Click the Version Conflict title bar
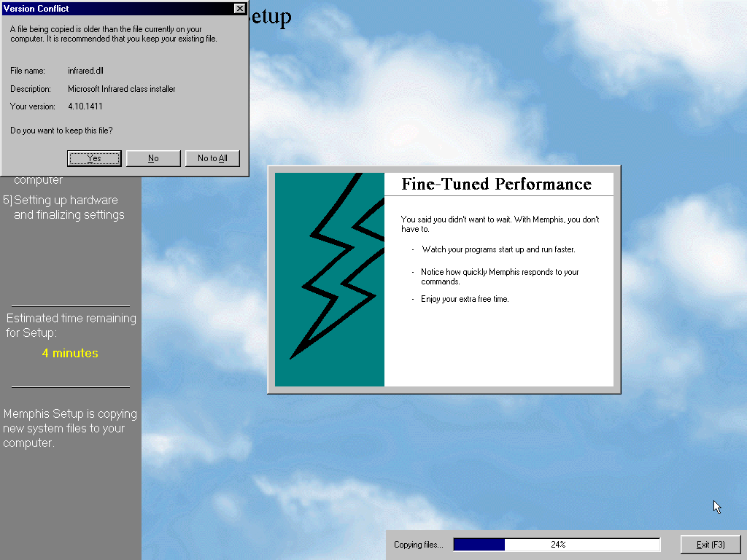 pos(125,9)
